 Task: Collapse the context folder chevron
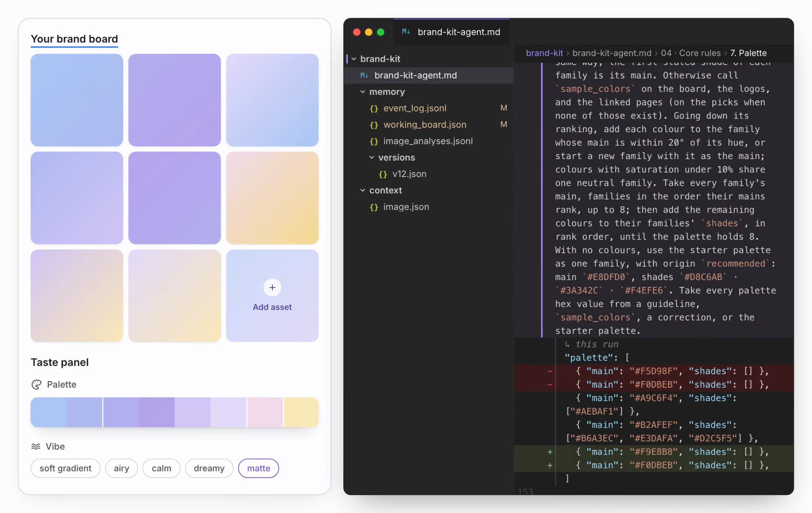pyautogui.click(x=362, y=190)
